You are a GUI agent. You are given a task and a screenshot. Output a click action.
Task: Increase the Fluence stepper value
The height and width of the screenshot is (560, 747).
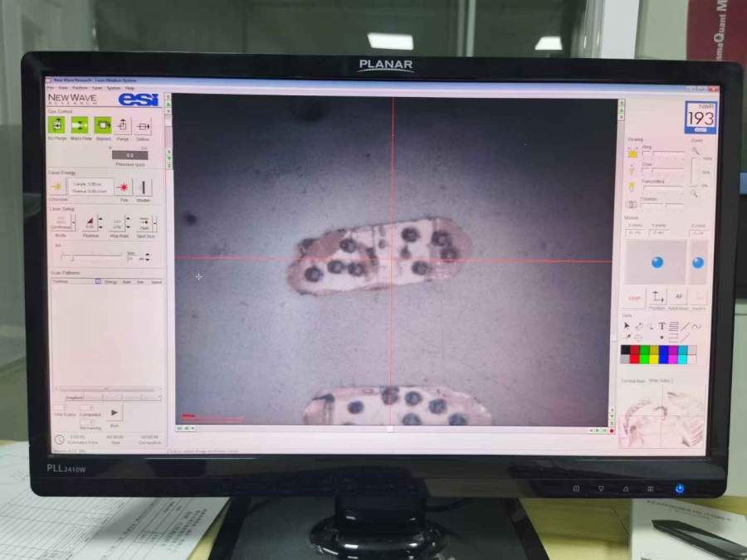[100, 219]
